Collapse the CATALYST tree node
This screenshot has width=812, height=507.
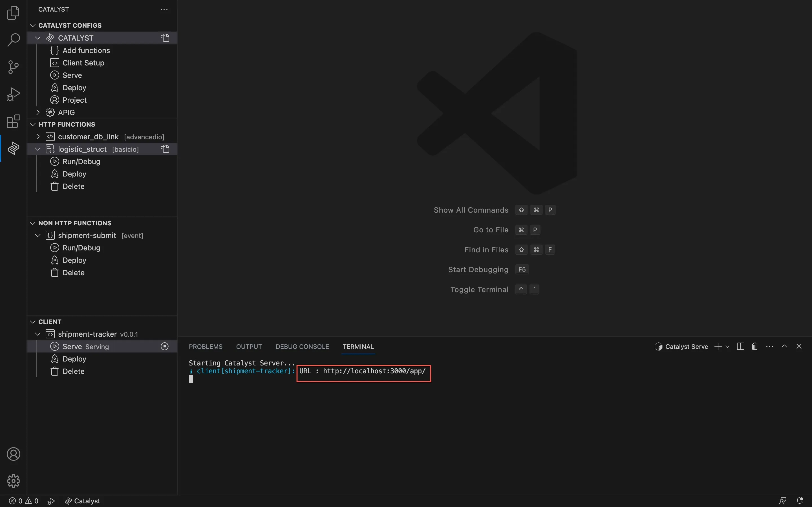pyautogui.click(x=38, y=38)
